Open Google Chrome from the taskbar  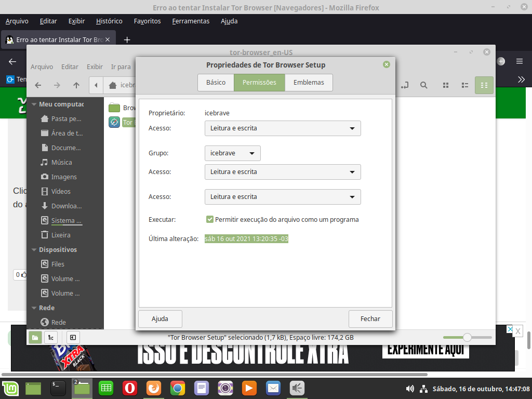[x=178, y=389]
